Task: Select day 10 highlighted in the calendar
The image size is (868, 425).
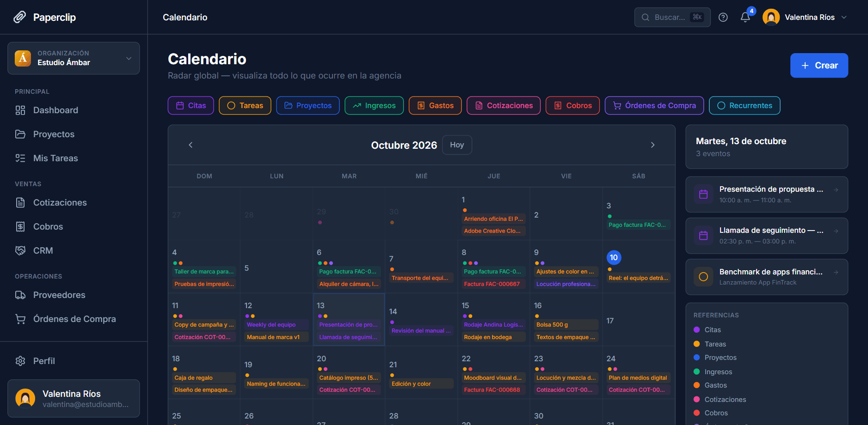Action: coord(614,258)
